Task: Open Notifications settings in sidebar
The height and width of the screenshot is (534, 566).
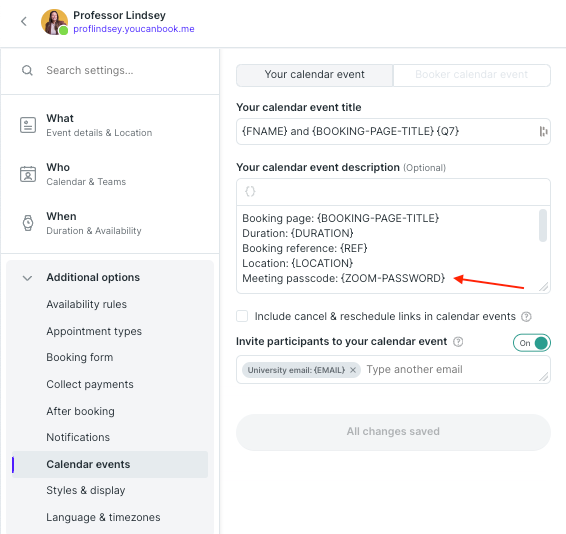Action: pos(78,437)
